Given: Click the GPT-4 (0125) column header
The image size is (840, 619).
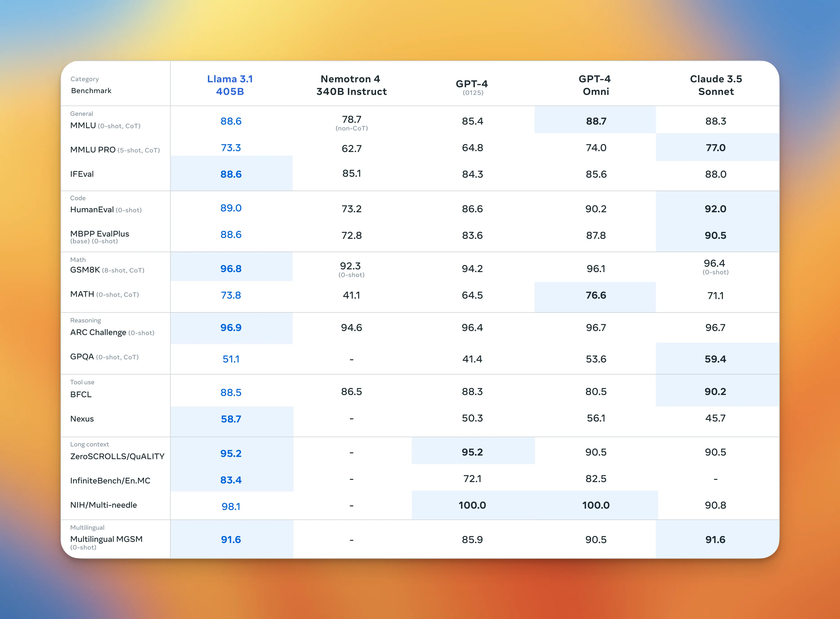Looking at the screenshot, I should (x=472, y=86).
